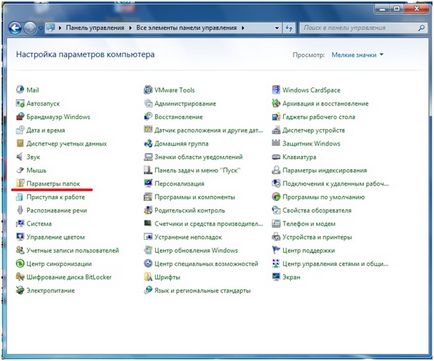Click the Диспетчер устройств icon
The height and width of the screenshot is (361, 434).
[276, 130]
